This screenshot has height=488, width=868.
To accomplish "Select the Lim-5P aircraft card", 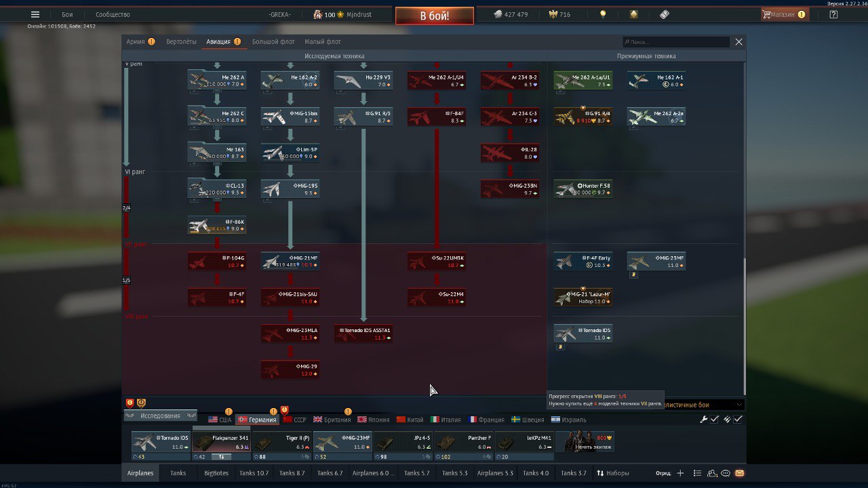I will 290,152.
